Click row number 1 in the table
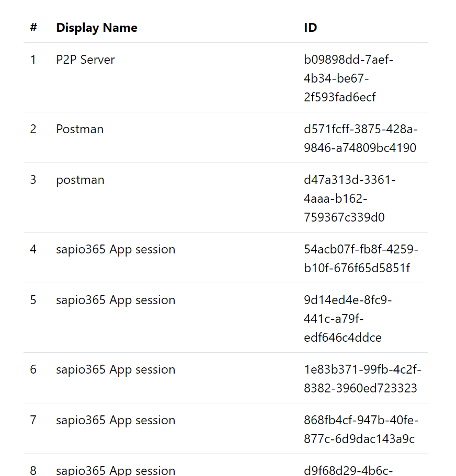456x476 pixels. pyautogui.click(x=33, y=60)
